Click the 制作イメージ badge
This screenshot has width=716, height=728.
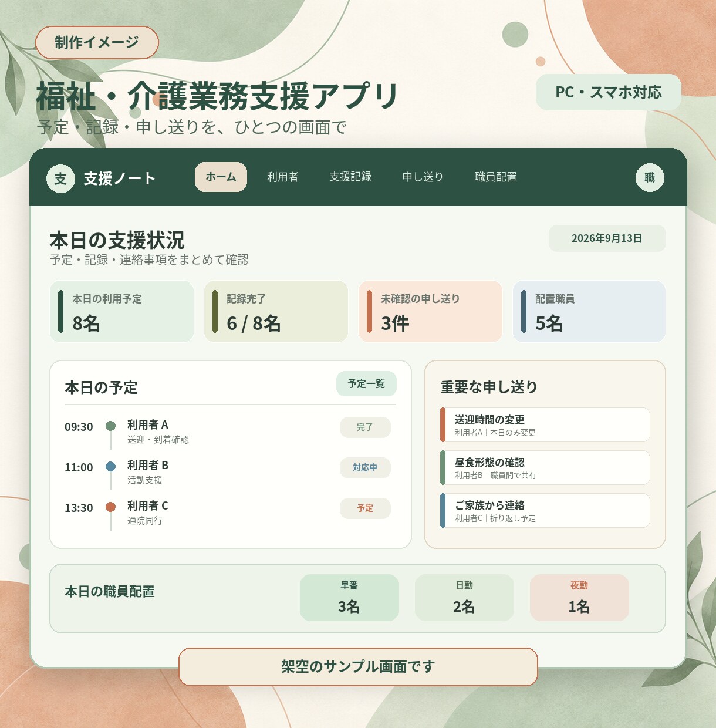click(x=97, y=42)
